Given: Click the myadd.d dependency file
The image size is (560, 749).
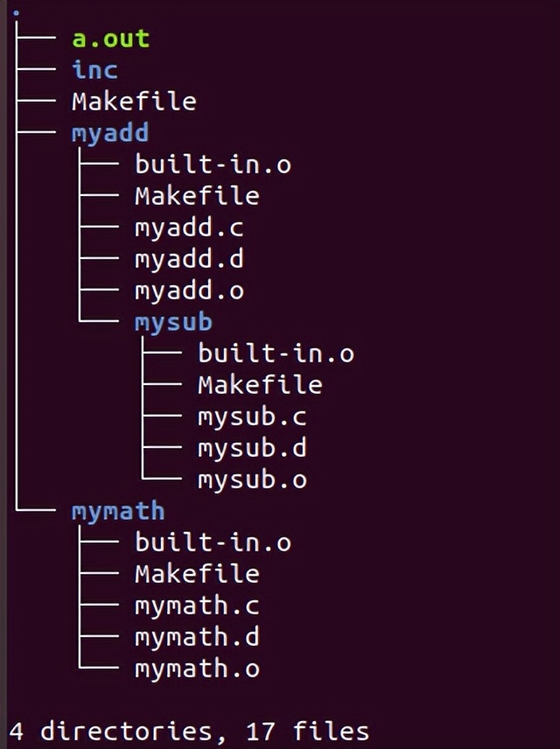Looking at the screenshot, I should click(189, 259).
